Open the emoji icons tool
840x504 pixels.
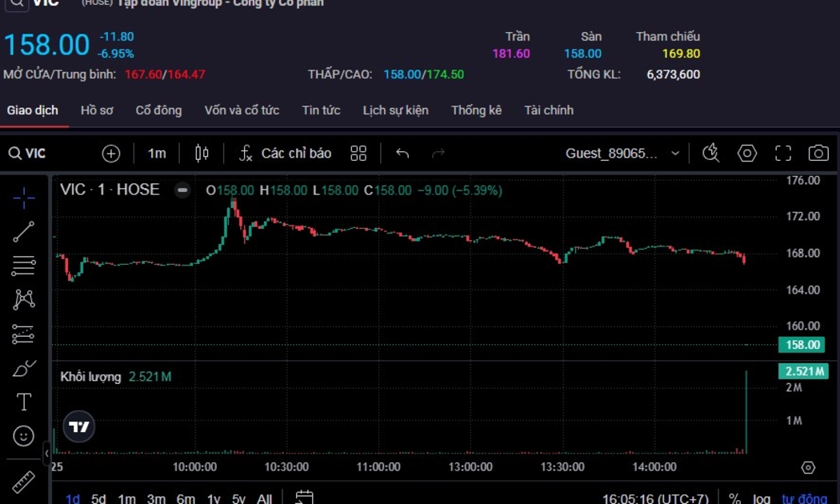tap(24, 436)
